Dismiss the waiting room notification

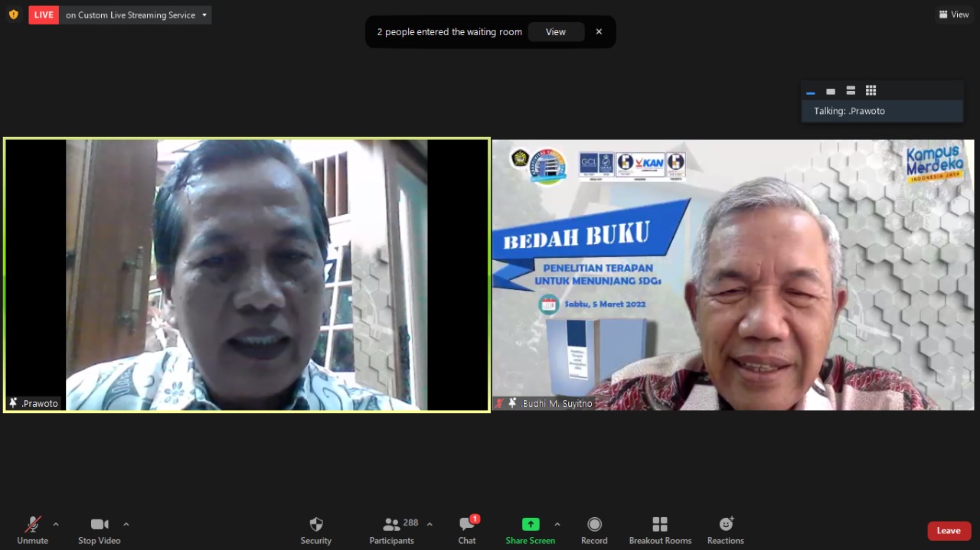pos(599,31)
